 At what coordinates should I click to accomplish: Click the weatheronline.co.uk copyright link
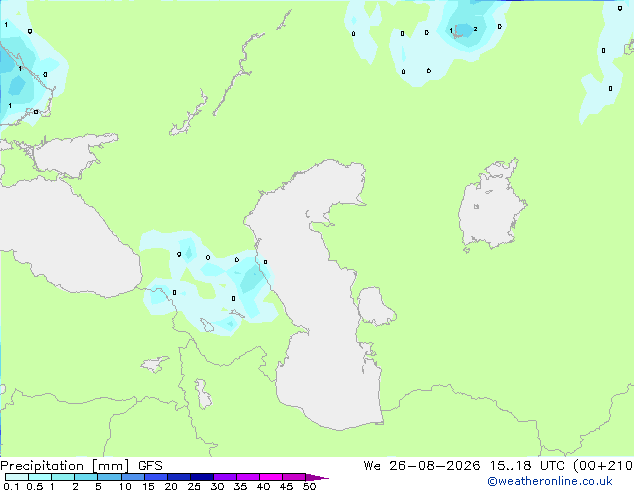click(549, 481)
